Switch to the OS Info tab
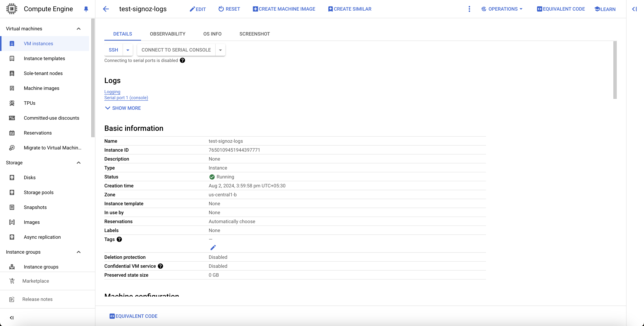The image size is (644, 326). 212,34
